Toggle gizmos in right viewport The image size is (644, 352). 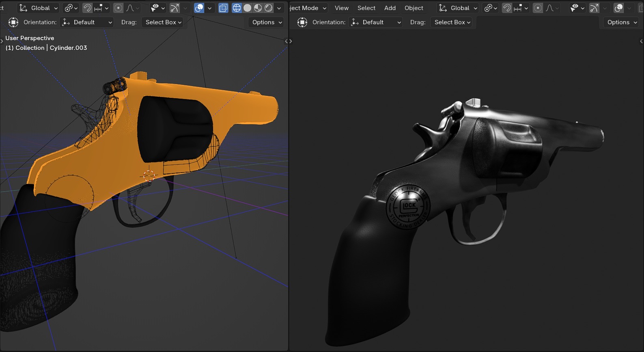click(x=594, y=8)
